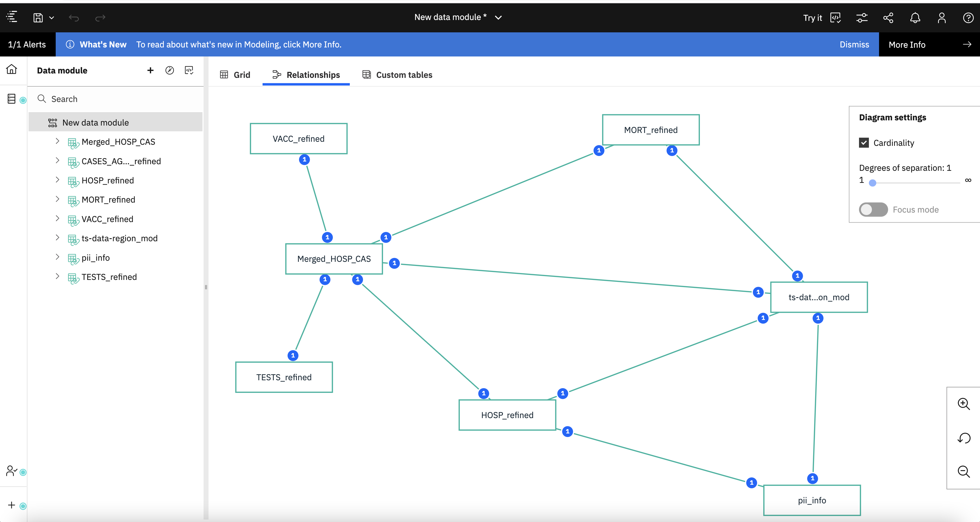
Task: Select the pii_info diagram node
Action: click(x=812, y=500)
